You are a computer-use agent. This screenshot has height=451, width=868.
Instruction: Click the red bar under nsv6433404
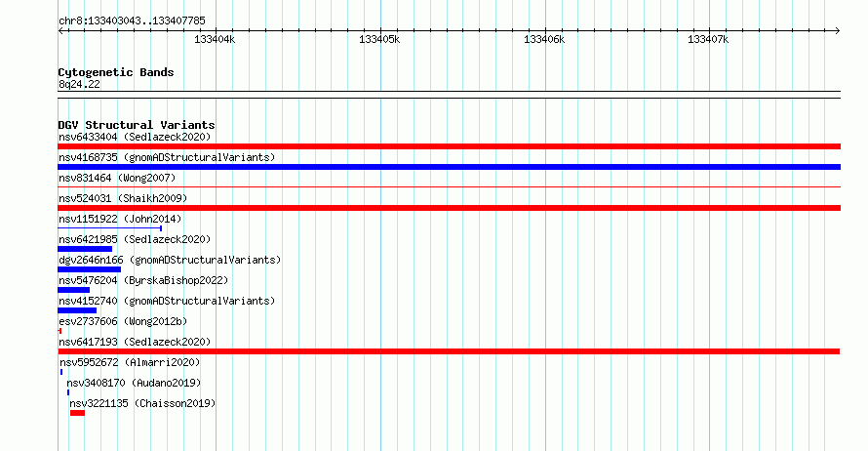point(449,146)
